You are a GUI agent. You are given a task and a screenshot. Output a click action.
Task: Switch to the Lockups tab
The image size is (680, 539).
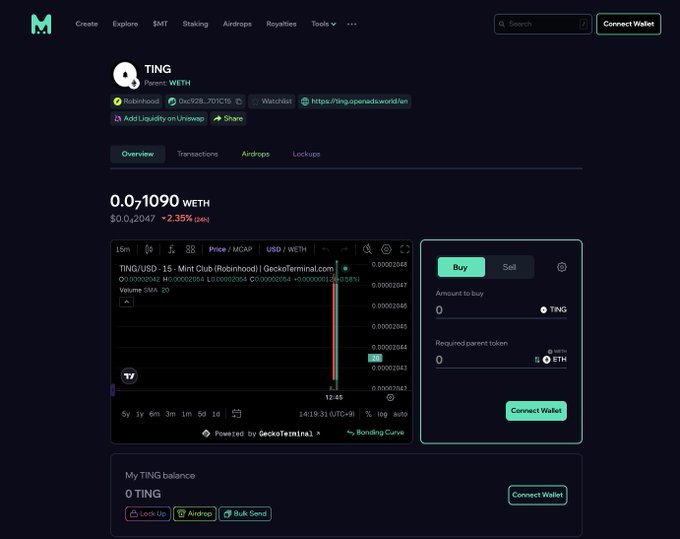pos(306,154)
